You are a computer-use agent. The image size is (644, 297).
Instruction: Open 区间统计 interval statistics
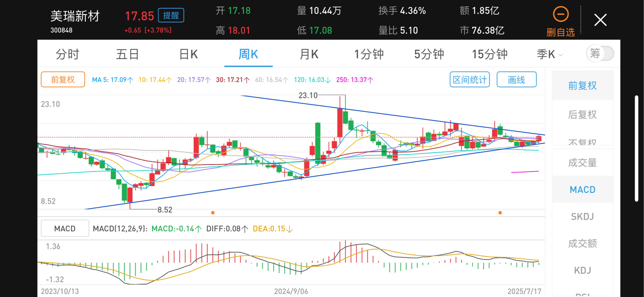coord(470,80)
